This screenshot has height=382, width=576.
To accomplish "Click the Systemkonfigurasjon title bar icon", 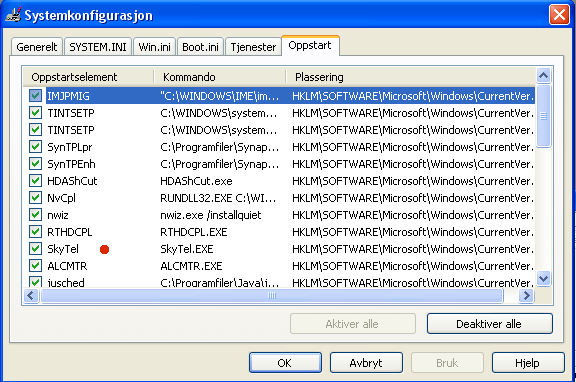I will coord(13,15).
